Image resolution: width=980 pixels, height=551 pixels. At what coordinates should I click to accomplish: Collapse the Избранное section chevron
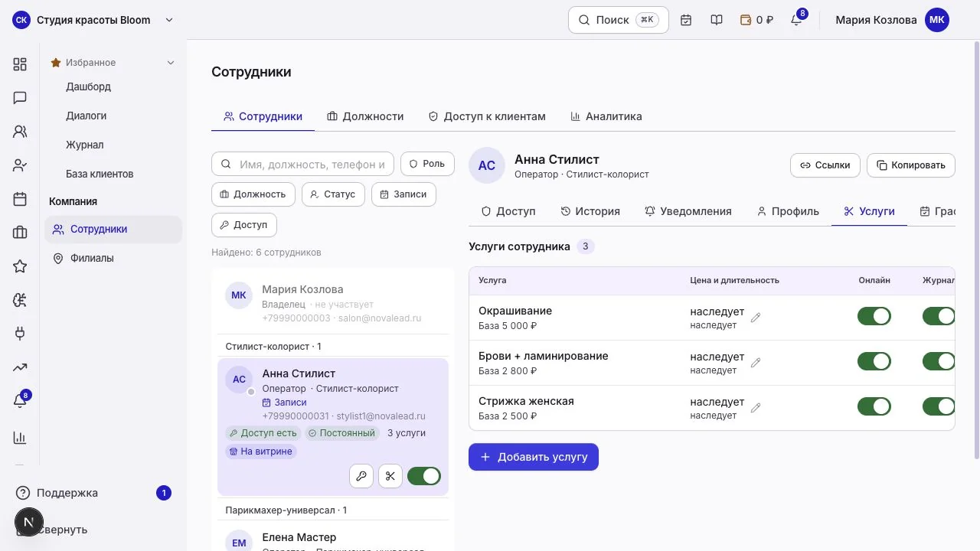coord(171,63)
